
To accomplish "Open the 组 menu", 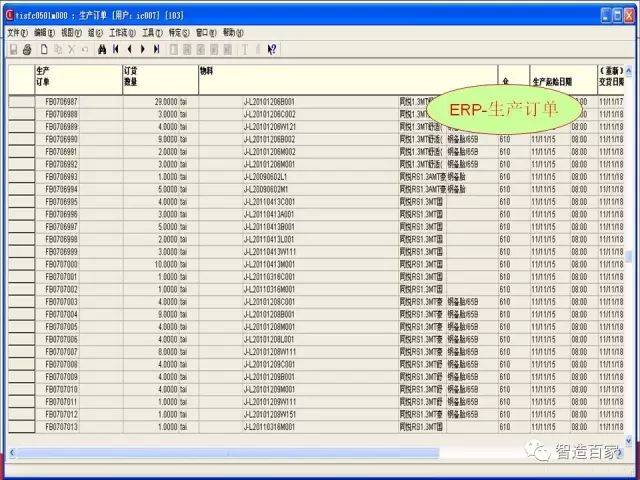I will pos(95,33).
